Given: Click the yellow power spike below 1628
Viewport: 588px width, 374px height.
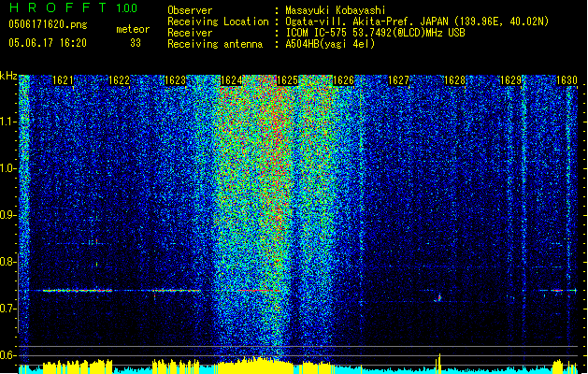Looking at the screenshot, I should 438,363.
